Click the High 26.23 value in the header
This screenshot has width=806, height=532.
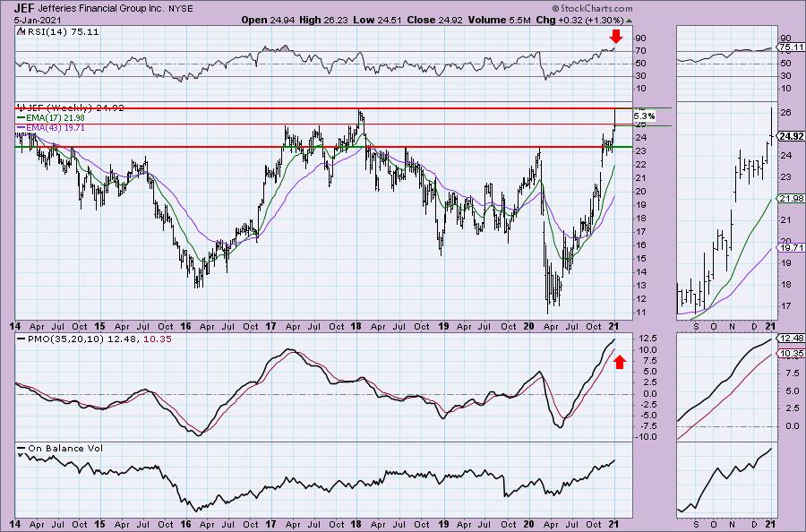(323, 20)
